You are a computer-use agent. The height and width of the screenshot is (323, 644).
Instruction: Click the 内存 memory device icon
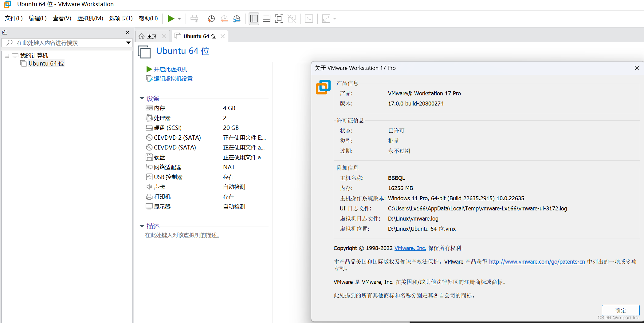point(149,108)
